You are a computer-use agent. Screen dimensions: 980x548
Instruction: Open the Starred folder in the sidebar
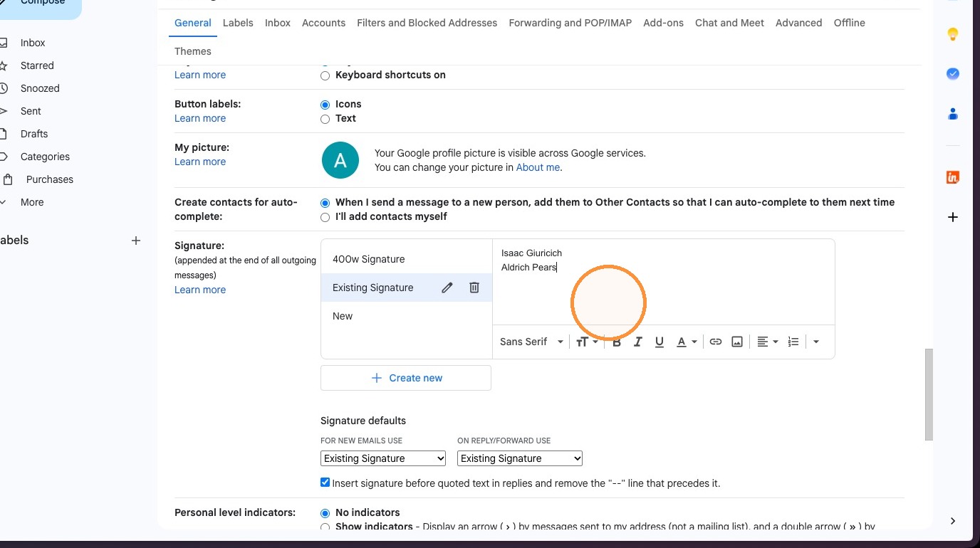tap(37, 65)
